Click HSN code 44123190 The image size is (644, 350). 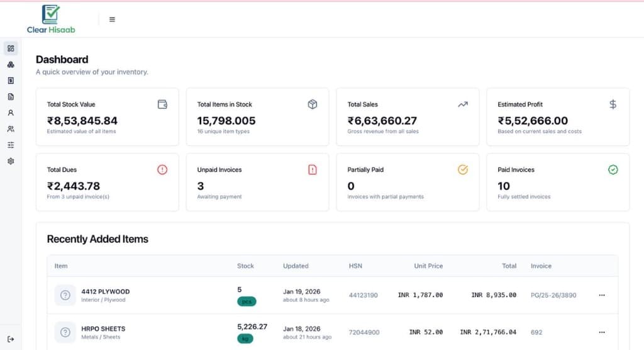(363, 295)
